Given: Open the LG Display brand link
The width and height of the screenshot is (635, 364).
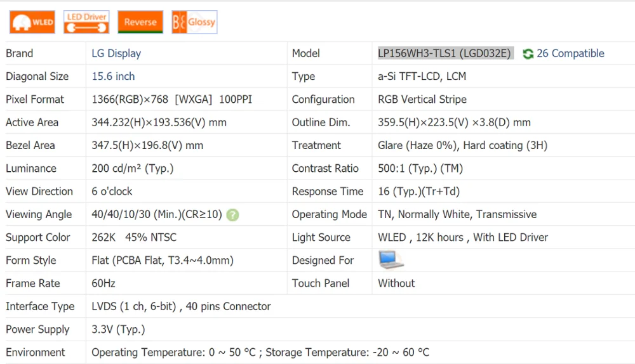Looking at the screenshot, I should tap(116, 53).
